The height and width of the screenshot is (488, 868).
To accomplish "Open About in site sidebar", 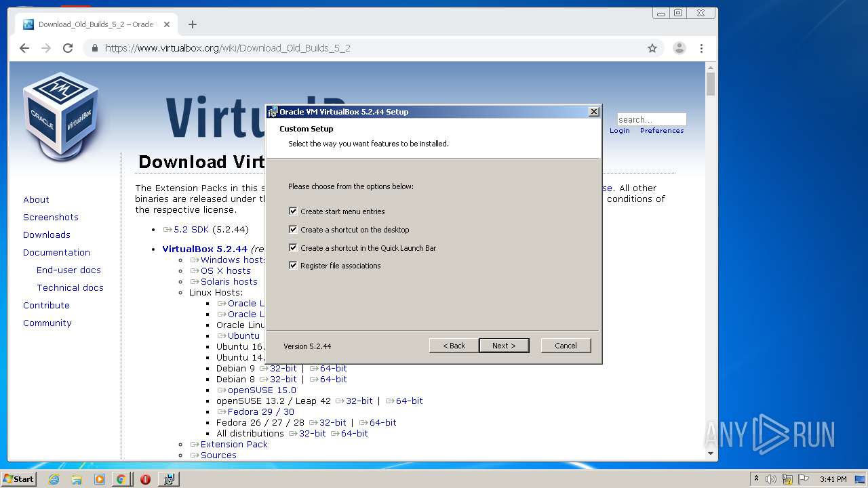I will coord(36,200).
